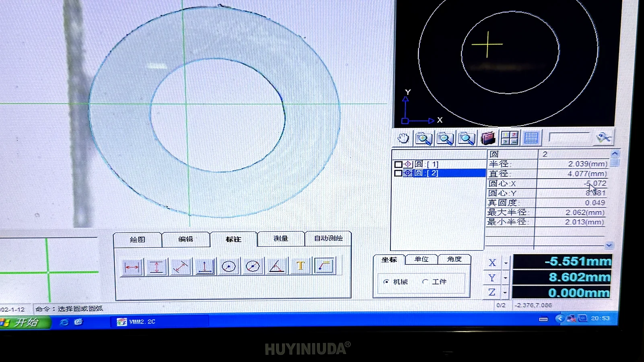
Task: Click the X readout -5.551mm
Action: click(562, 262)
